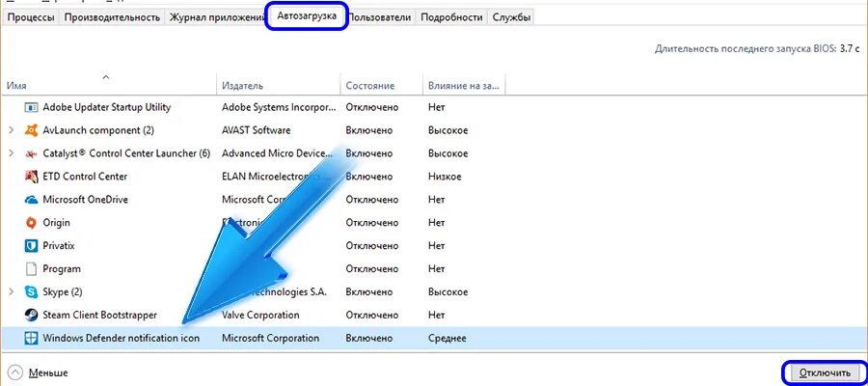Sort by the Имя column header
Viewport: 868px width, 386px height.
coord(108,85)
